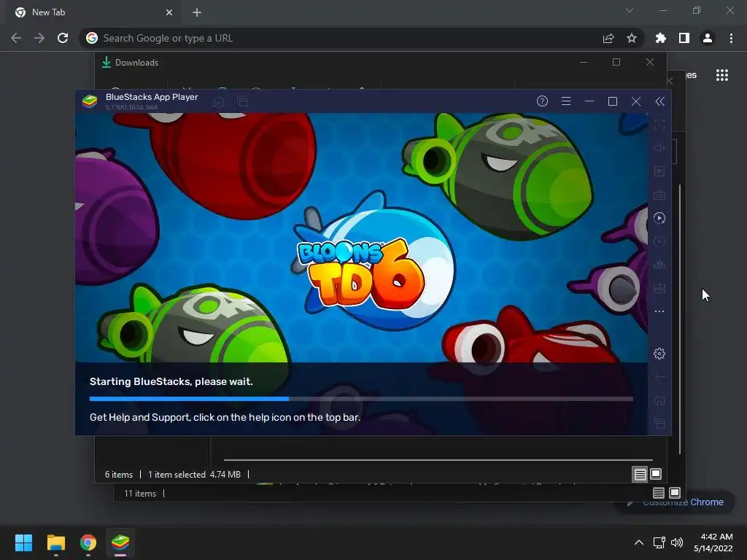Open the Google apps grid
Image resolution: width=747 pixels, height=560 pixels.
(722, 75)
